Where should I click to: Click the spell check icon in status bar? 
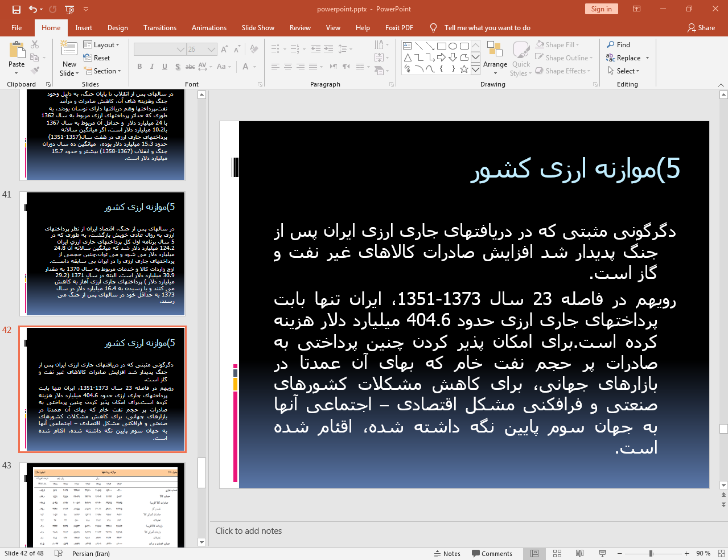tap(58, 554)
